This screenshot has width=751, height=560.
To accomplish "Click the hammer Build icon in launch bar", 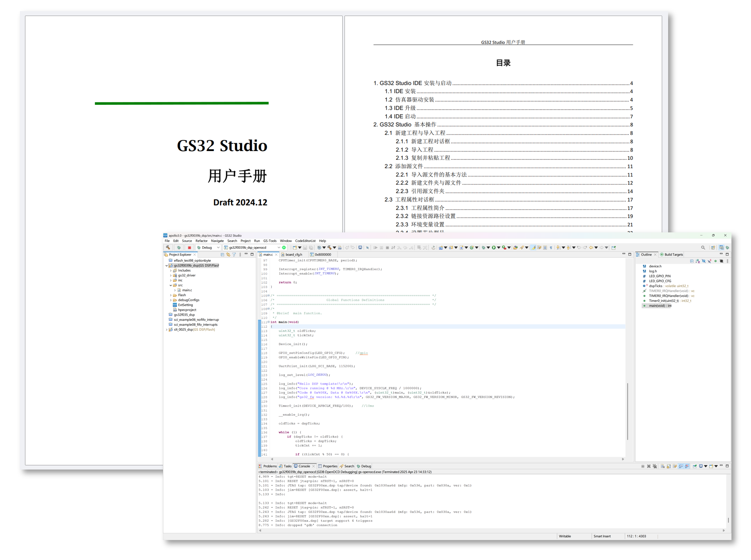I will (x=168, y=248).
